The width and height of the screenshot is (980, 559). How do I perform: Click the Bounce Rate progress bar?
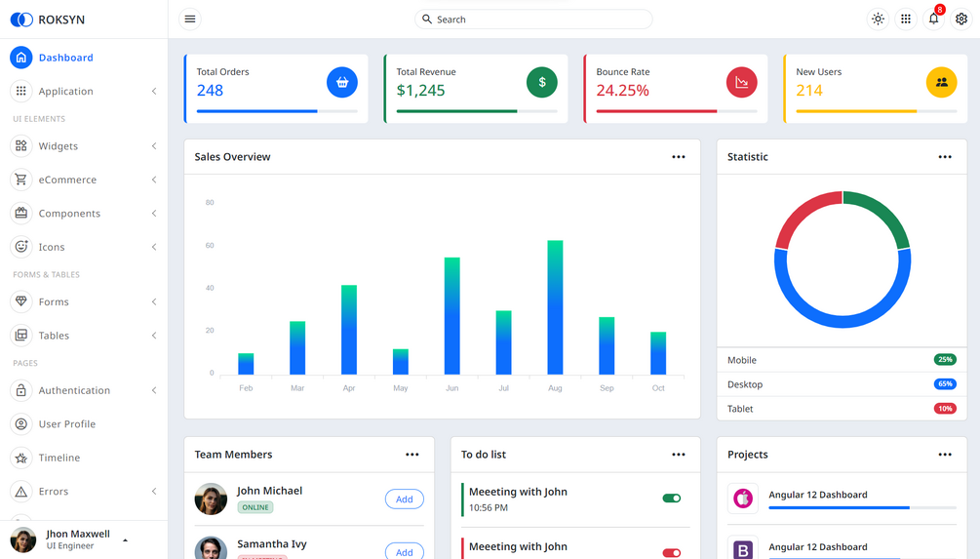(x=677, y=111)
